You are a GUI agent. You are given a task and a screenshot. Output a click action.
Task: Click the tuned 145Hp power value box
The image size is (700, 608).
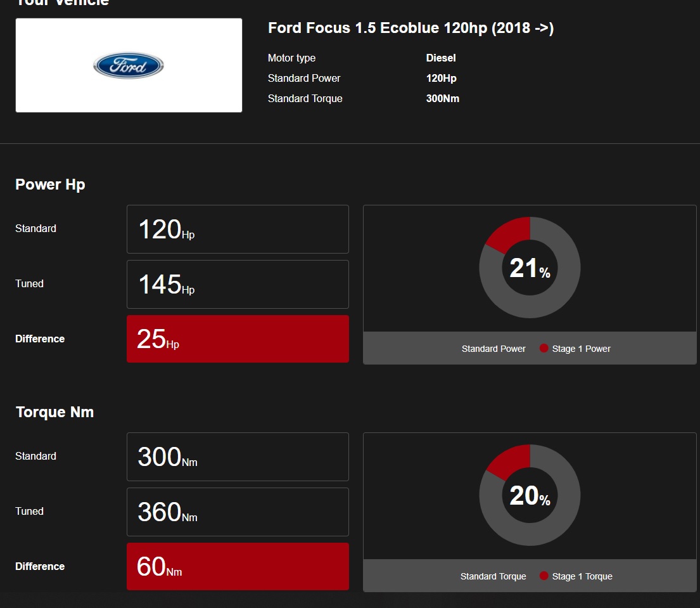(x=238, y=284)
